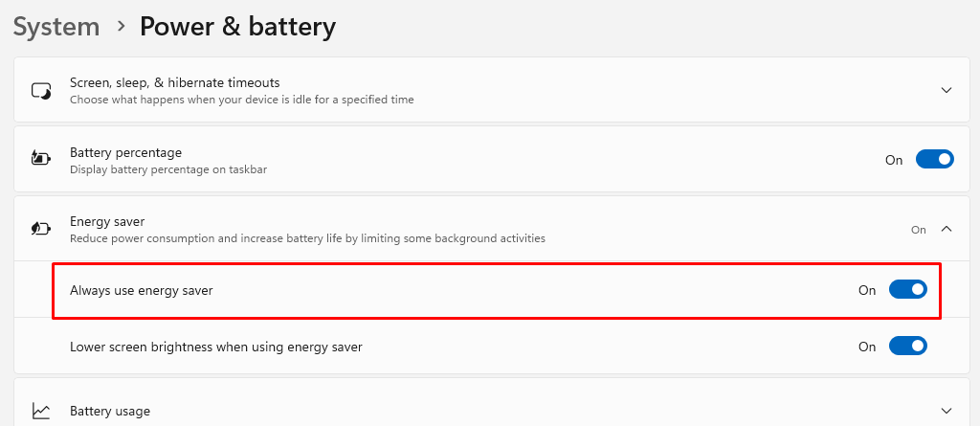This screenshot has width=980, height=426.
Task: Click the screen and sleep timeouts icon
Action: click(41, 91)
